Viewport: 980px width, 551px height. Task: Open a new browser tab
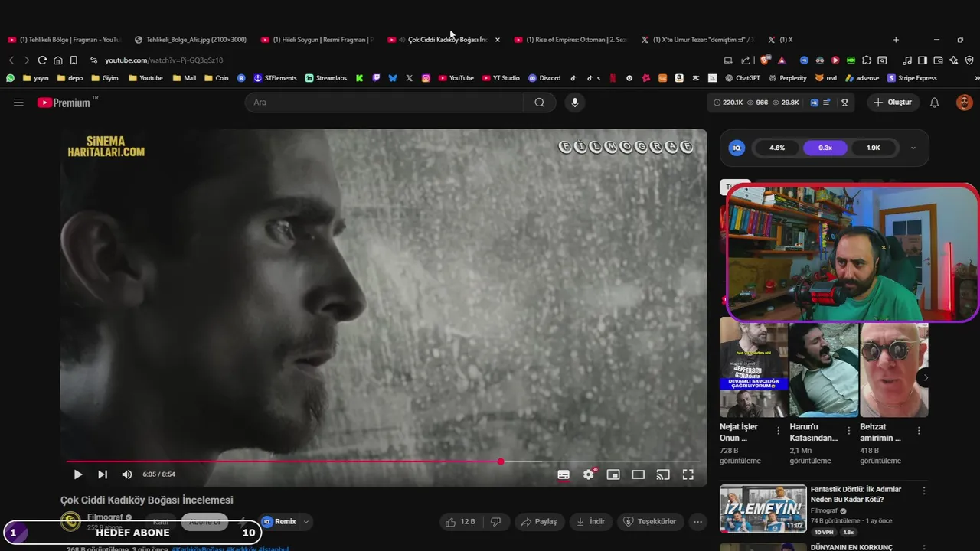point(896,40)
